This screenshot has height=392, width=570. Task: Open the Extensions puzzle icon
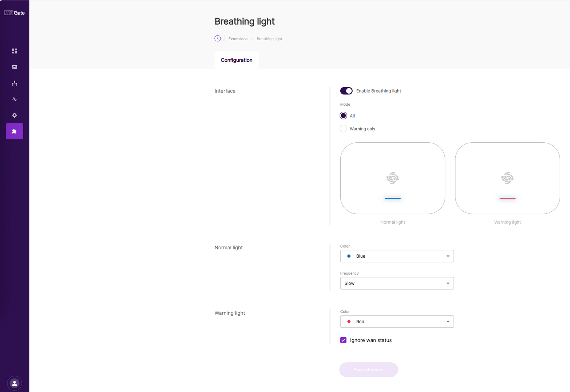pyautogui.click(x=15, y=131)
